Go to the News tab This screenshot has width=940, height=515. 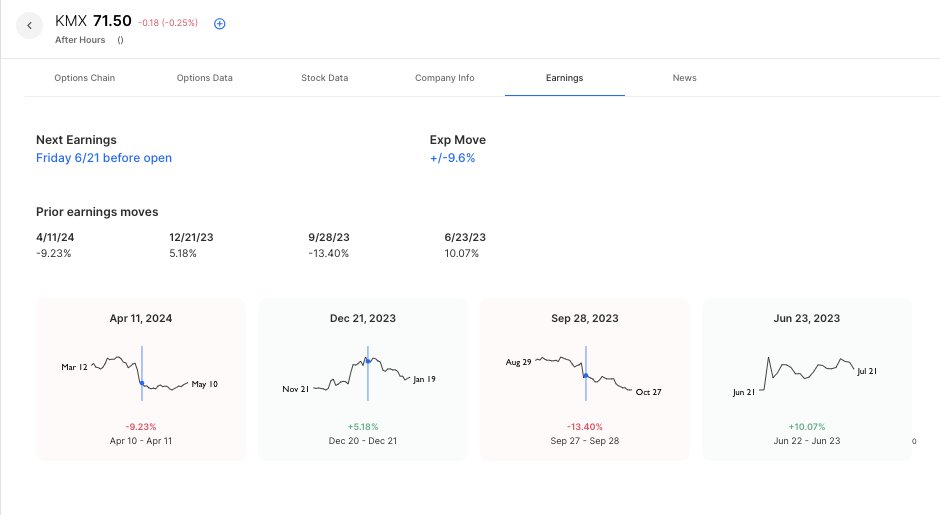tap(684, 78)
